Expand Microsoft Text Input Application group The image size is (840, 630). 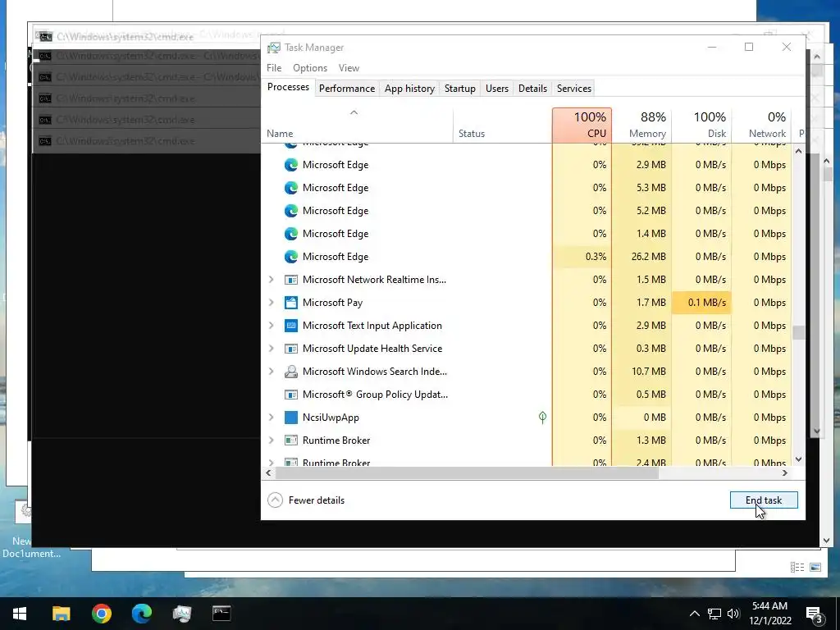coord(271,326)
